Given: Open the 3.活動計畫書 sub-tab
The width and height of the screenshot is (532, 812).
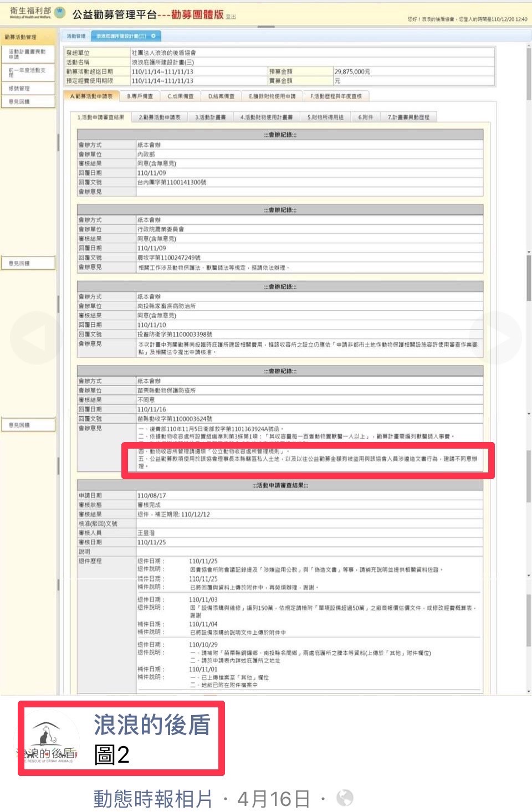Looking at the screenshot, I should pyautogui.click(x=211, y=117).
